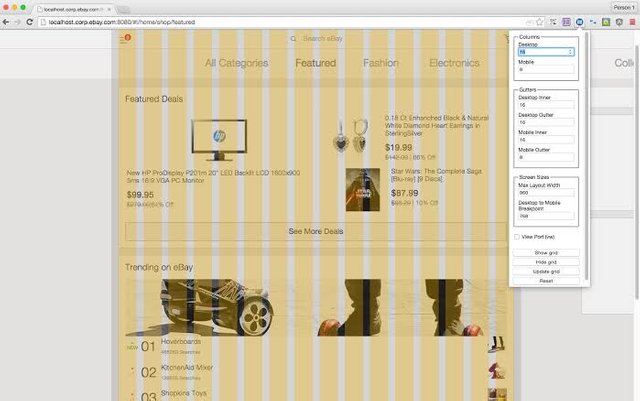Image resolution: width=640 pixels, height=401 pixels.
Task: Bookmark this page with the star icon
Action: (540, 22)
